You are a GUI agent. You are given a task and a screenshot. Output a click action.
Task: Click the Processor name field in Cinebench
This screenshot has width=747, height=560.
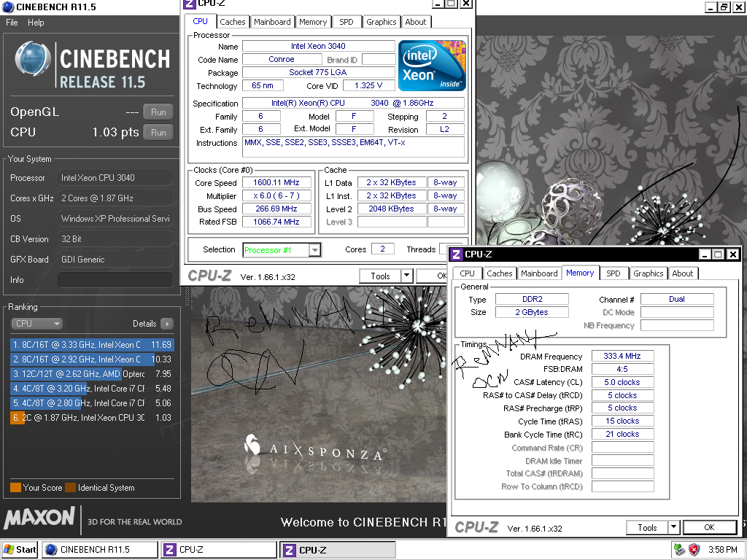pyautogui.click(x=115, y=178)
